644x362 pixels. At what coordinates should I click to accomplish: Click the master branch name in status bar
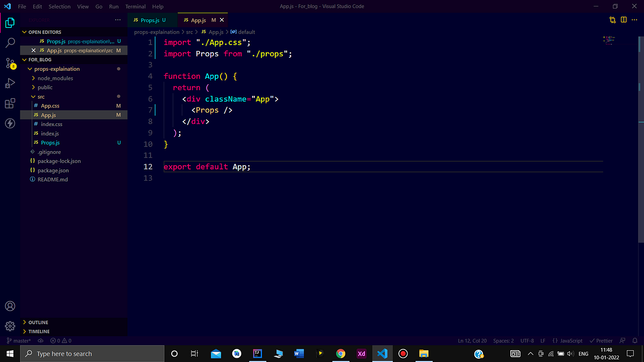[x=19, y=340]
